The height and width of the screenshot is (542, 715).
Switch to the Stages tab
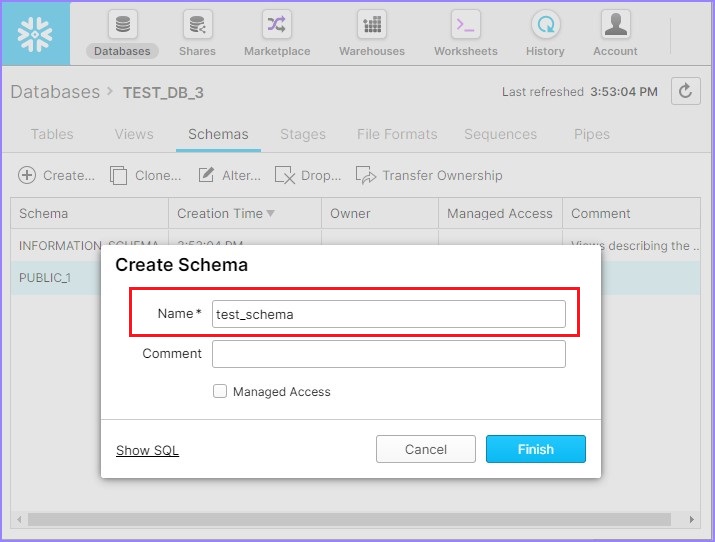click(303, 134)
